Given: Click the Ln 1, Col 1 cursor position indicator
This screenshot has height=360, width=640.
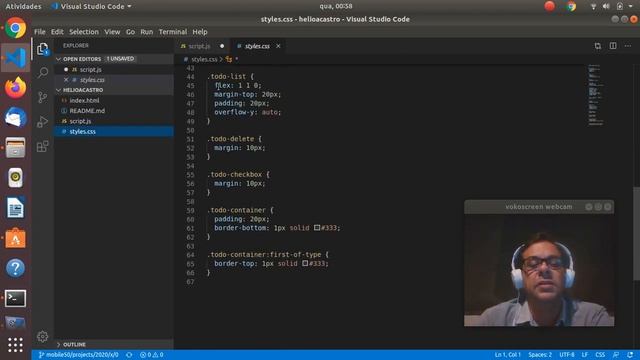Looking at the screenshot, I should click(507, 355).
